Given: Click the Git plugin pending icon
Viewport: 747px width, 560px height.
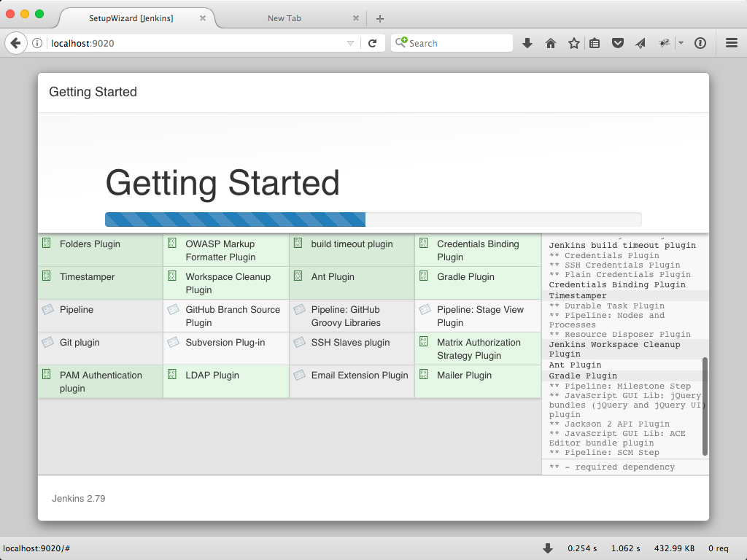Looking at the screenshot, I should pos(47,343).
